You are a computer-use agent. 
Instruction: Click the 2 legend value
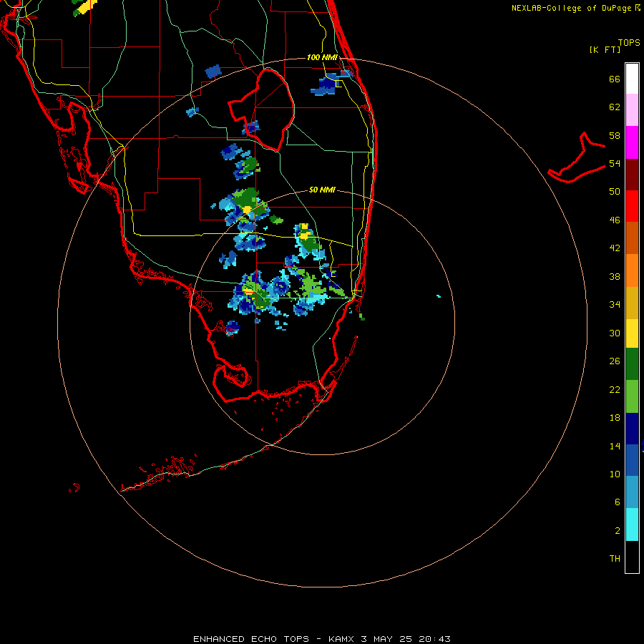click(x=618, y=530)
